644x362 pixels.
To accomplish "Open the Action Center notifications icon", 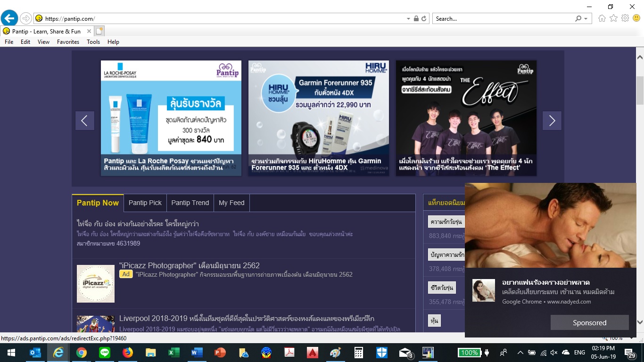I will point(630,353).
